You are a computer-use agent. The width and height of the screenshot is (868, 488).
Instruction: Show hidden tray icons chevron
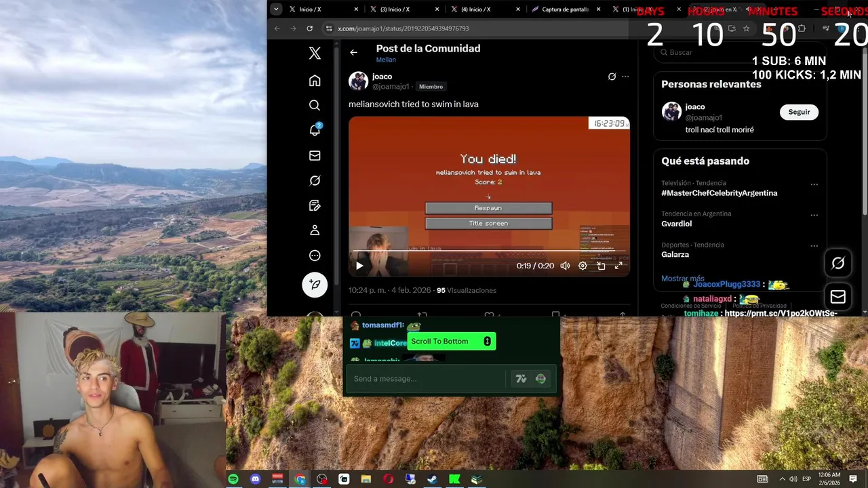[782, 479]
